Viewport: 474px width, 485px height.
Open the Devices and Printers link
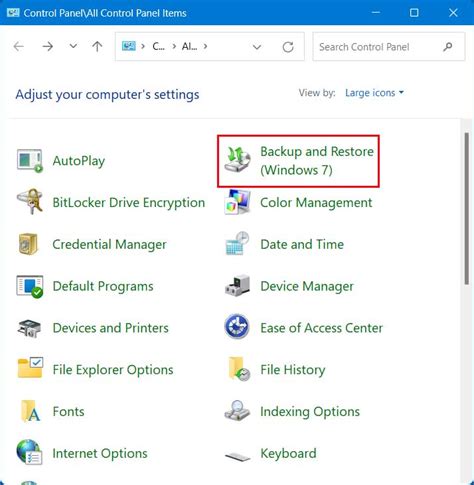[x=111, y=328]
